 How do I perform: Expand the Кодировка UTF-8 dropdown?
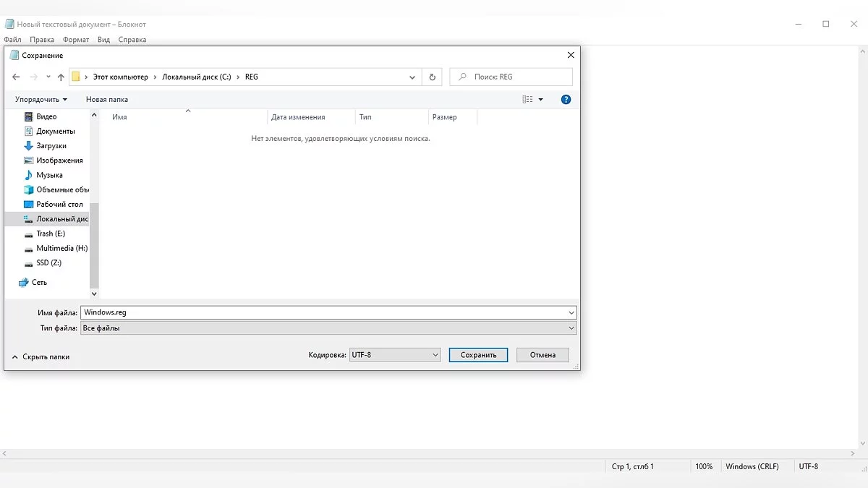click(394, 355)
